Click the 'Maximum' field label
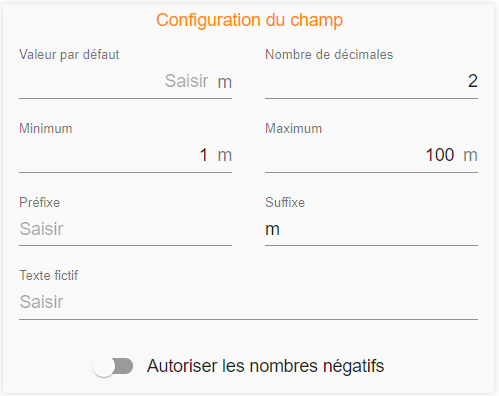Image resolution: width=499 pixels, height=396 pixels. point(294,129)
